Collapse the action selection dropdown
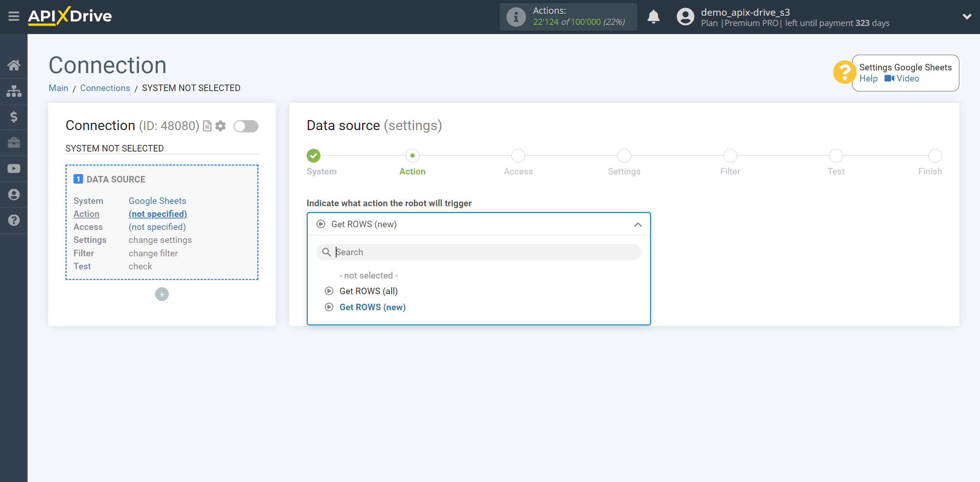 (x=639, y=224)
